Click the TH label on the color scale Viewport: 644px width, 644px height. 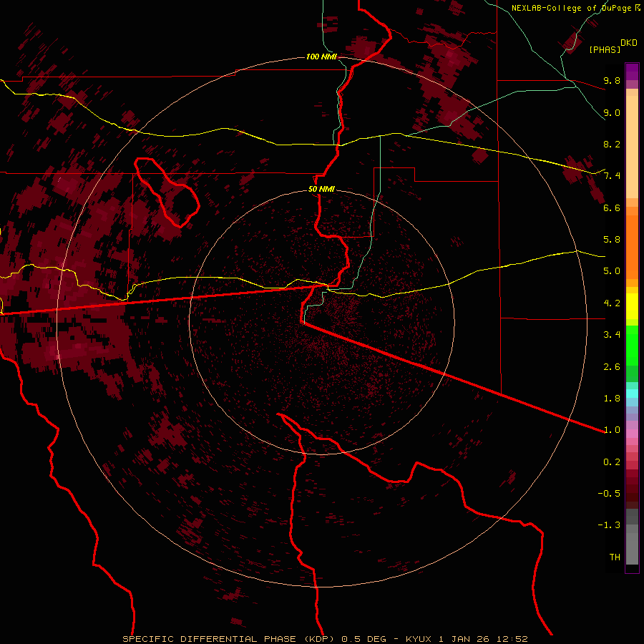tap(615, 557)
